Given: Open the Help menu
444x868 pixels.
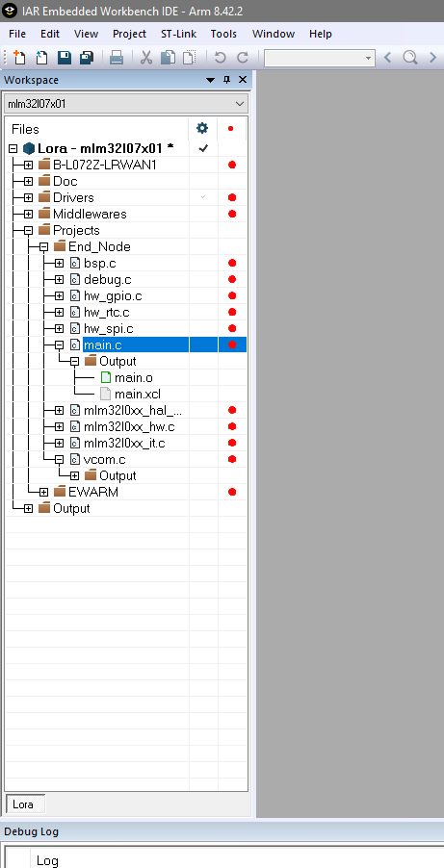Looking at the screenshot, I should point(321,34).
